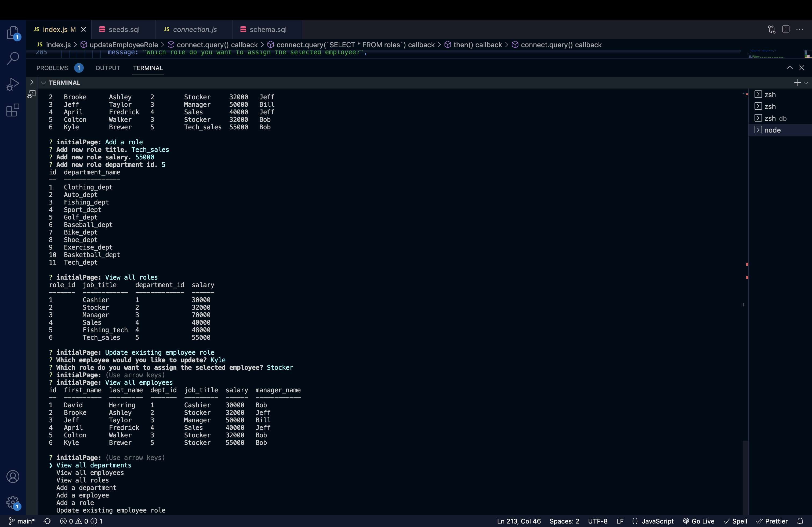Change indentation via Spaces: 2
Screen dimensions: 812x527
point(564,521)
